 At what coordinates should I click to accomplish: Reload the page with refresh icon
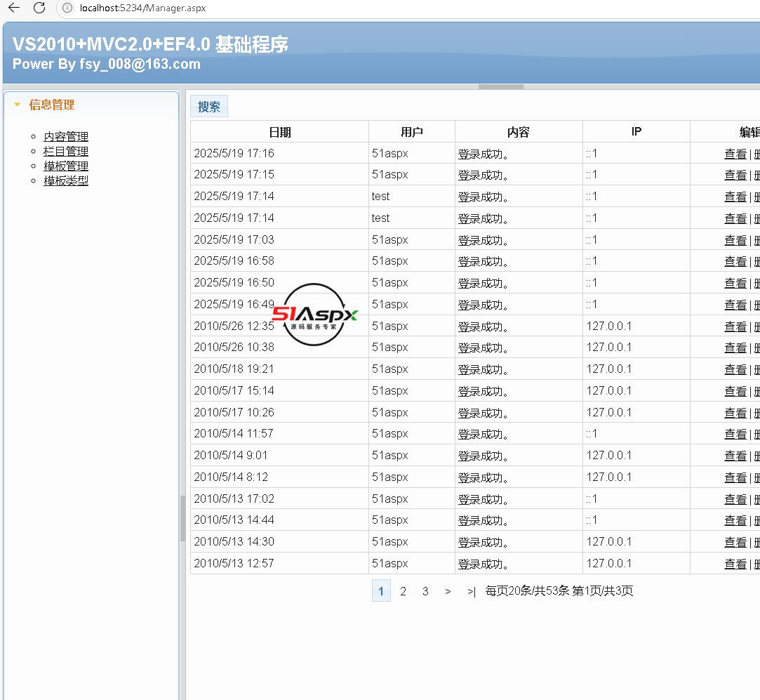click(x=39, y=8)
